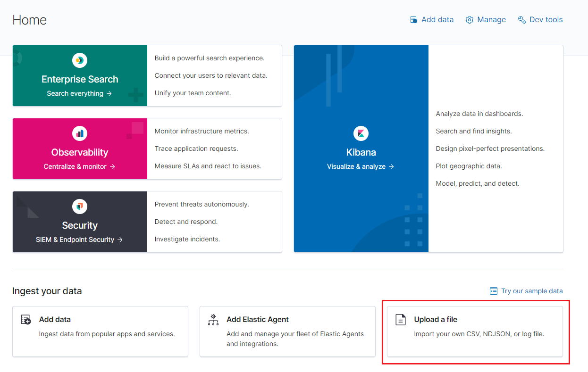Click the sample data table icon

494,291
